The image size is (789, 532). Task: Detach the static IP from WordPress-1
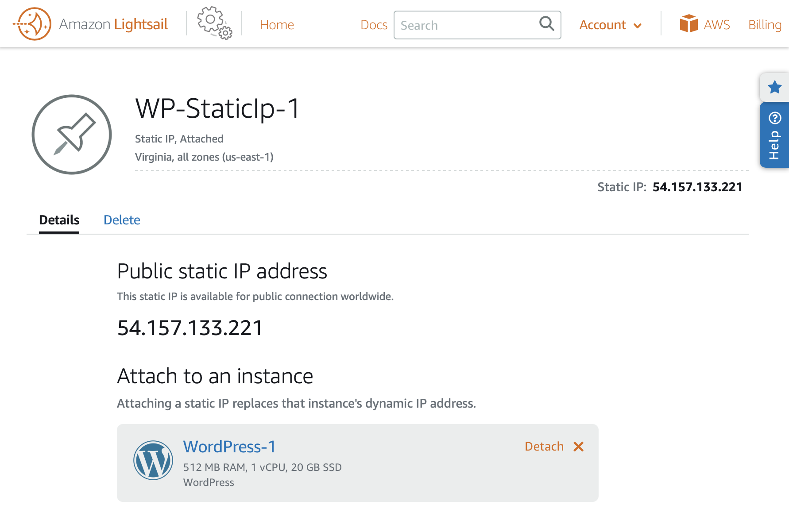(x=544, y=447)
